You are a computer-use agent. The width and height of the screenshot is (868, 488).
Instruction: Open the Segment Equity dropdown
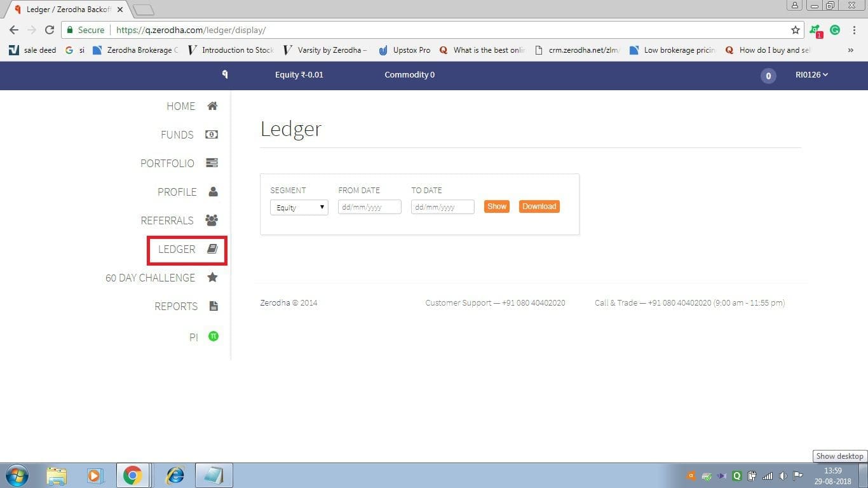click(299, 207)
